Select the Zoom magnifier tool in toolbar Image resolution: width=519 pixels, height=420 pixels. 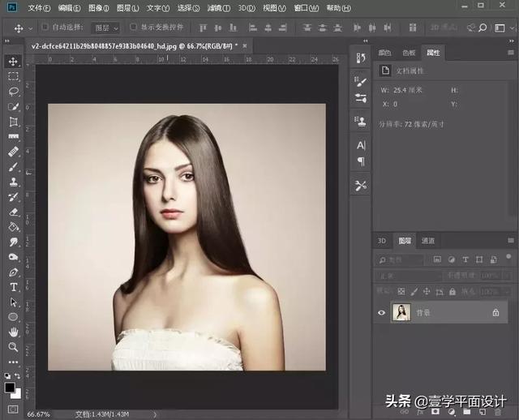[13, 347]
